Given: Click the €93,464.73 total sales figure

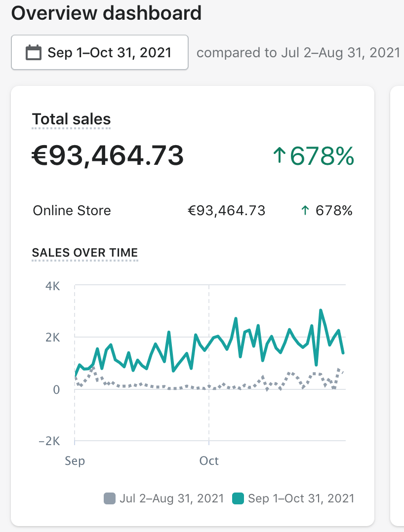Looking at the screenshot, I should (108, 155).
